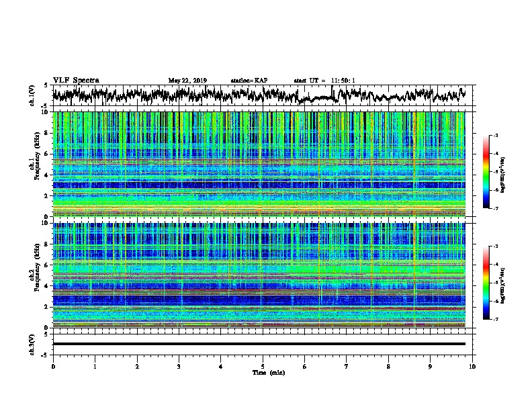
Task: Click the "5" volt tick on ch.1(V) axis
Action: [46, 85]
